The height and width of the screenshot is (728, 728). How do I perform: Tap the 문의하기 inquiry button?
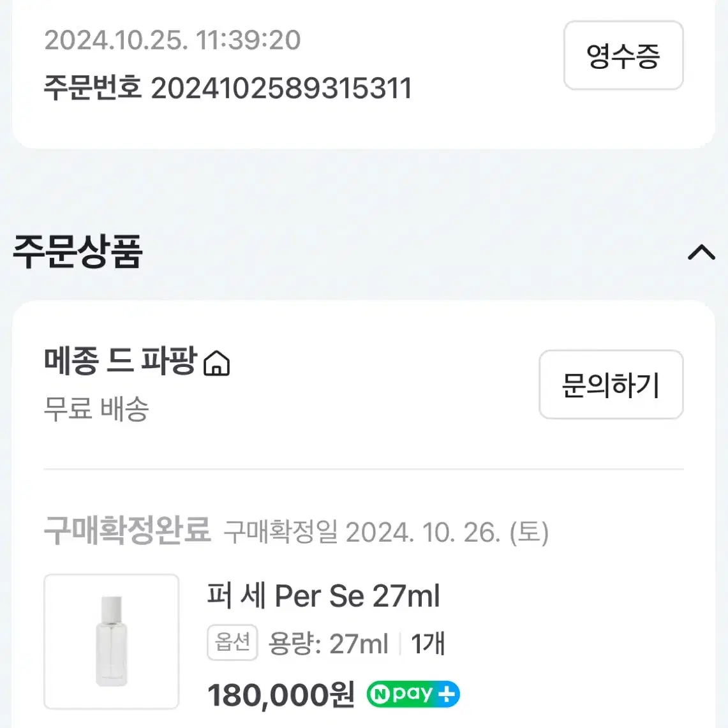point(611,385)
